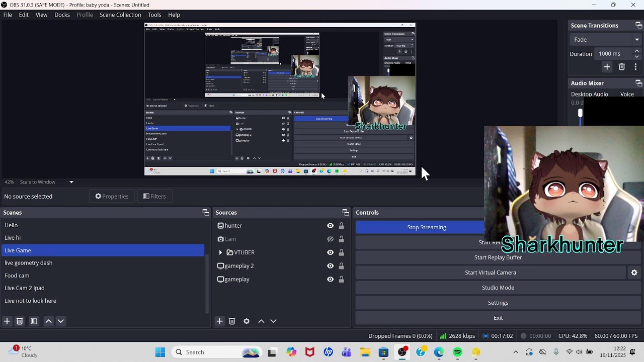
Task: Select the Hello scene
Action: coord(103,225)
